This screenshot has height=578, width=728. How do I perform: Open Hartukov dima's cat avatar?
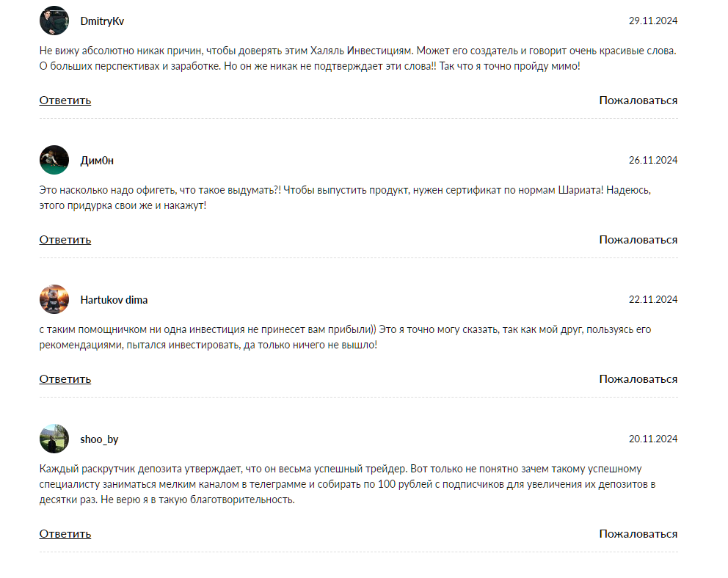[54, 299]
